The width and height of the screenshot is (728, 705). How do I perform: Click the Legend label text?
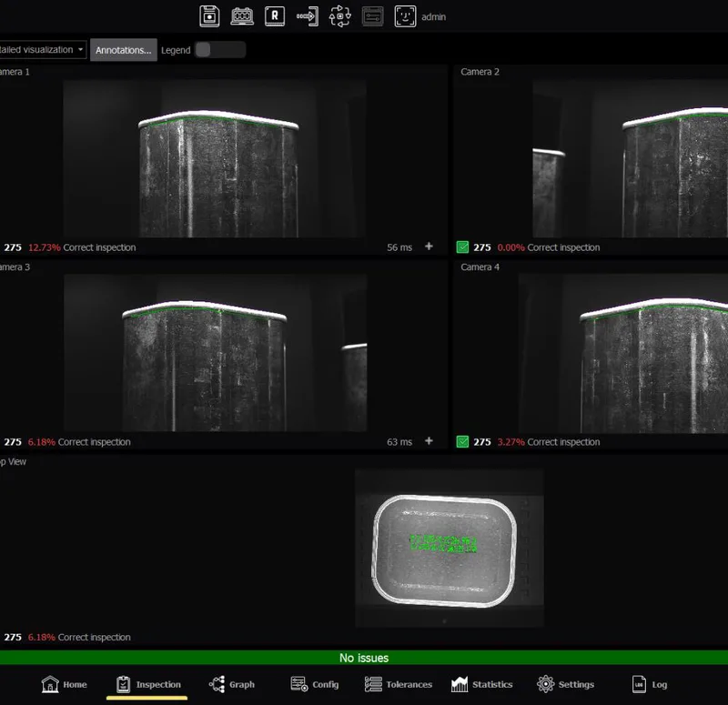[176, 50]
